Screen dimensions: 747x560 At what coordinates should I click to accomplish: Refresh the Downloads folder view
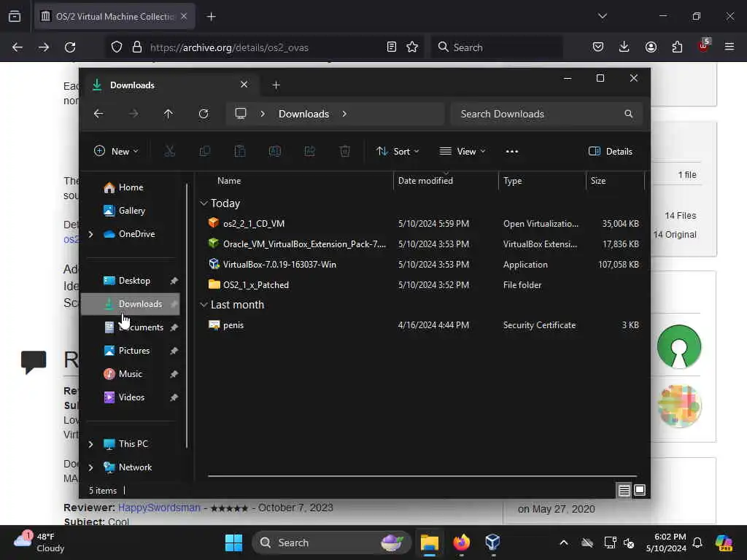204,114
